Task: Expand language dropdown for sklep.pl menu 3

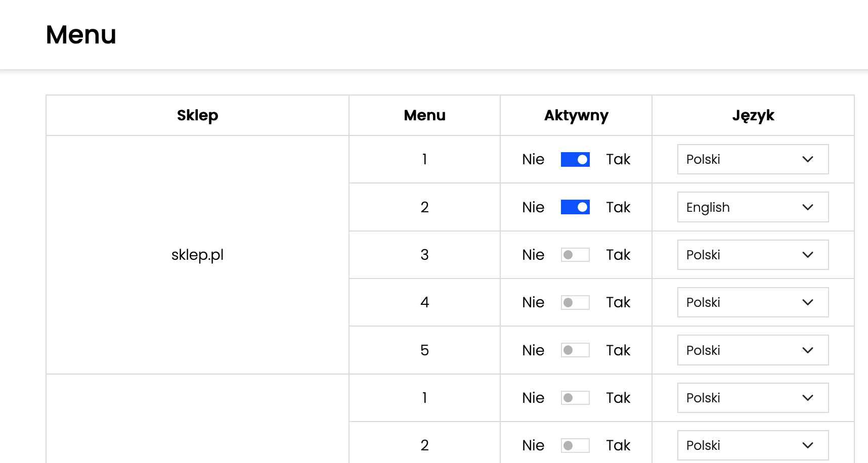Action: [x=753, y=255]
